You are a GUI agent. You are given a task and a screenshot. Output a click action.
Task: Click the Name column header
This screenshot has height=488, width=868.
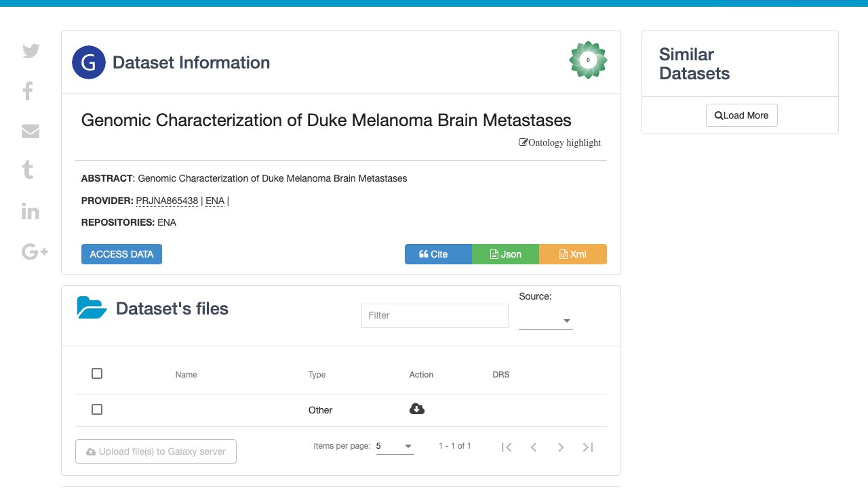[x=186, y=374]
